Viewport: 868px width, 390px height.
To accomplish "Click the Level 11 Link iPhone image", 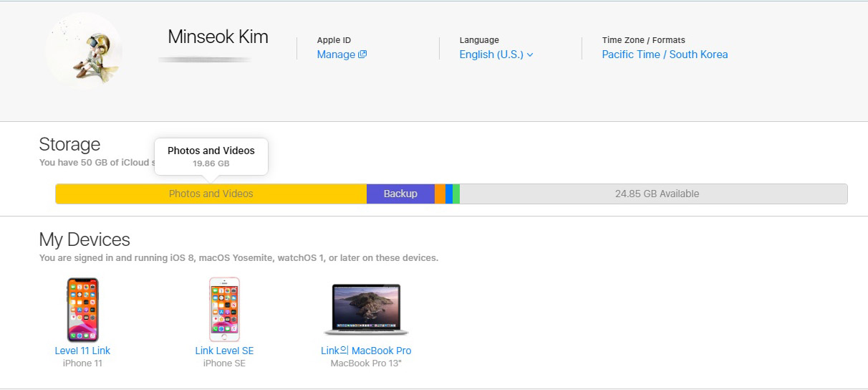I will [x=82, y=310].
